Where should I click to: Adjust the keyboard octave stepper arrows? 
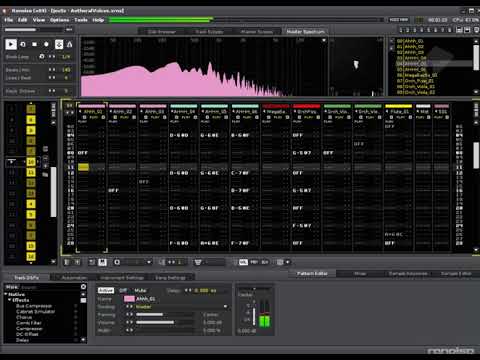tap(52, 91)
